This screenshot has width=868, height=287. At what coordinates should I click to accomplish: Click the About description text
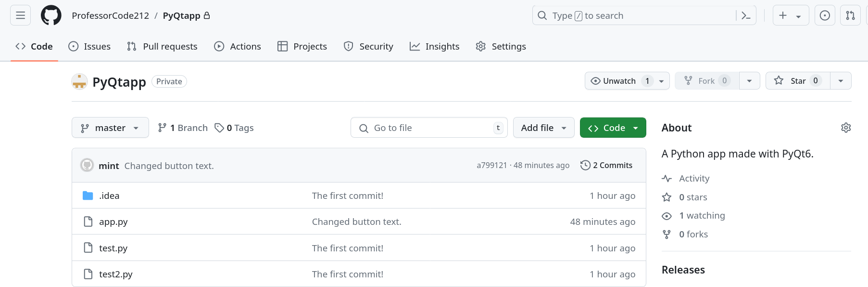(737, 154)
